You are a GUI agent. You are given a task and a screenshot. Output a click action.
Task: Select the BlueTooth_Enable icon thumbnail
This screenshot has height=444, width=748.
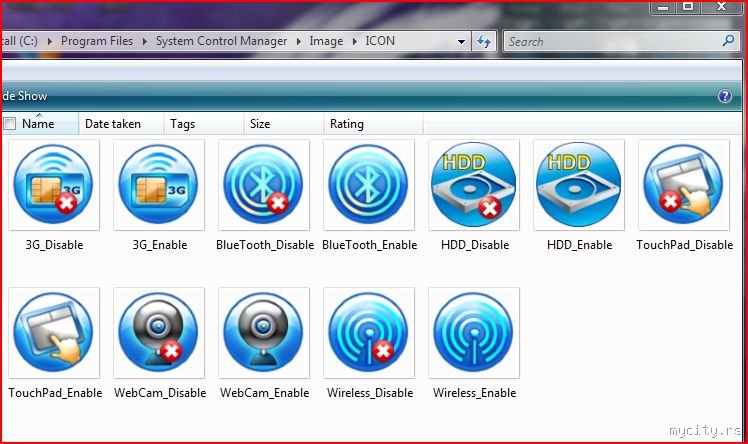point(369,185)
